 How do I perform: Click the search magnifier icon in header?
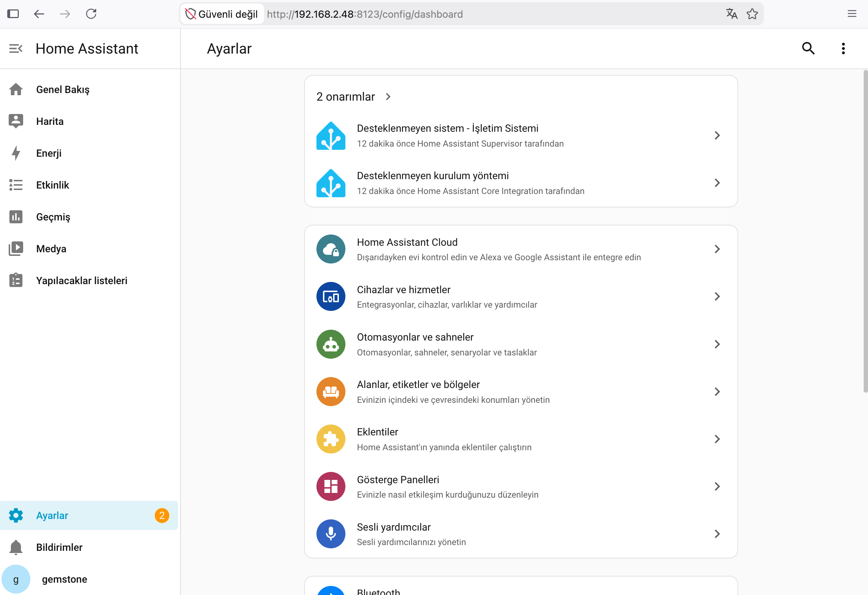click(x=808, y=48)
